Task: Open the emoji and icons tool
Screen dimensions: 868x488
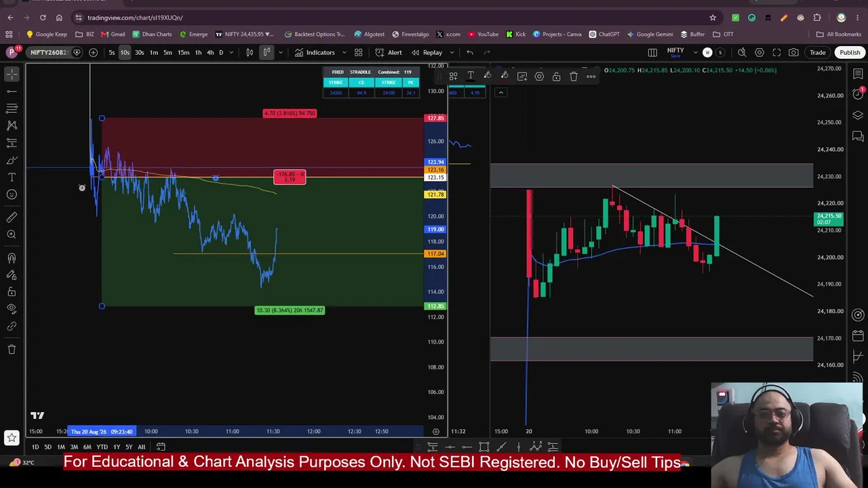Action: (x=12, y=195)
